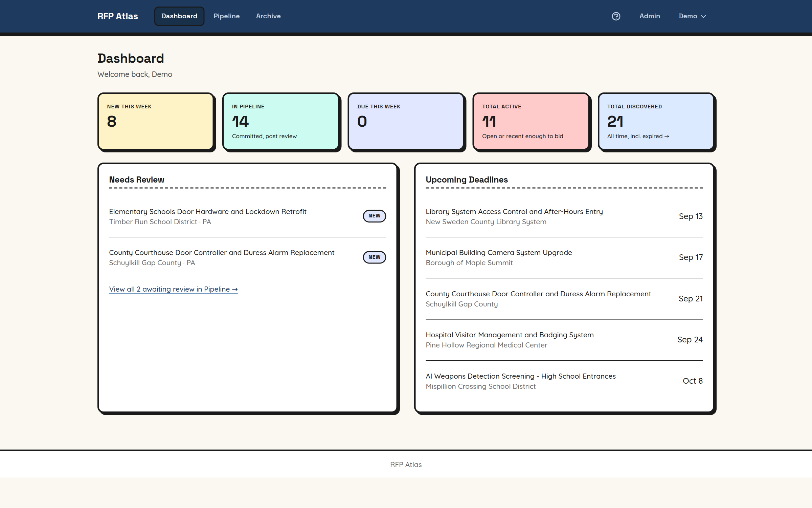
Task: Click the Sep 17 deadline date
Action: (x=691, y=257)
